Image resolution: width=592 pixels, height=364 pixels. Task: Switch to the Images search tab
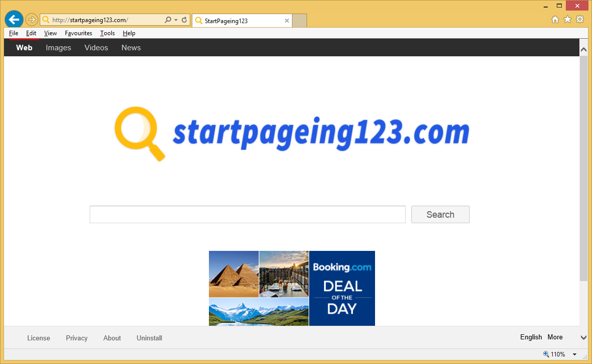(x=58, y=48)
